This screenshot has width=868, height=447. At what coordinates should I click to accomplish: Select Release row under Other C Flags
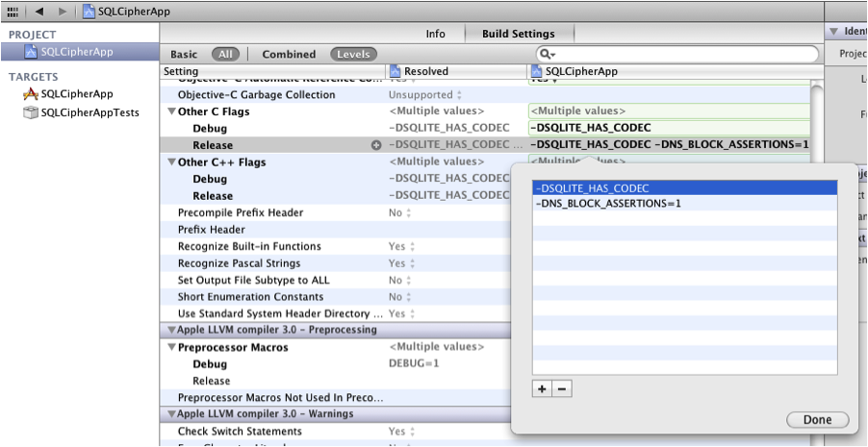213,145
